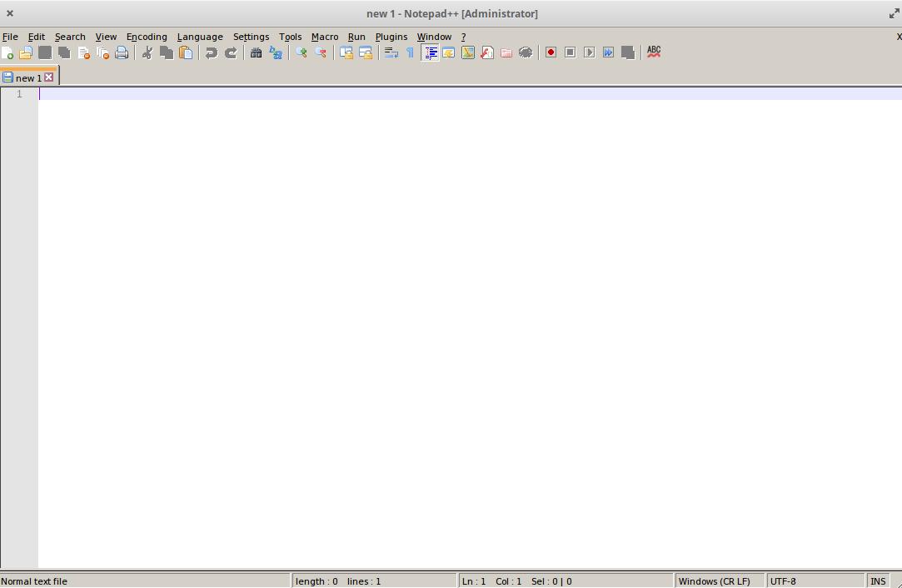Image resolution: width=902 pixels, height=588 pixels.
Task: Click the Print toolbar icon
Action: (122, 53)
